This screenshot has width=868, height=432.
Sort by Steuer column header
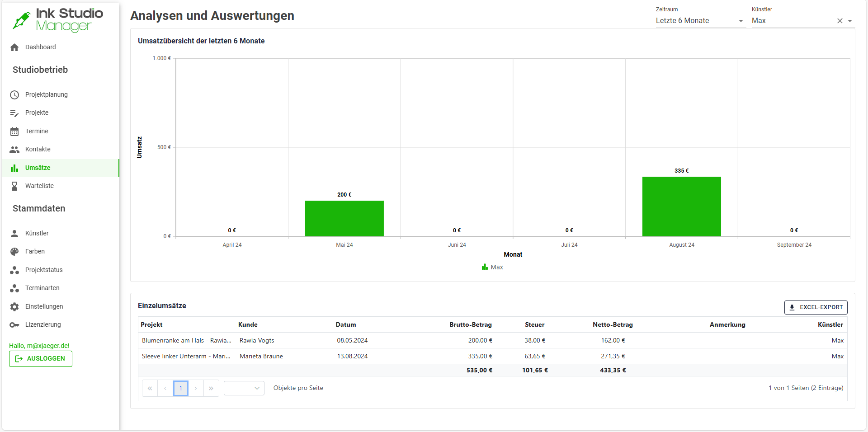(535, 324)
